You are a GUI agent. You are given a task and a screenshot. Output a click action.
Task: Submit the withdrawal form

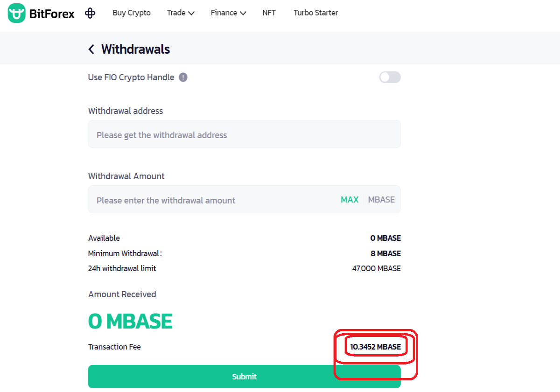[x=244, y=377]
